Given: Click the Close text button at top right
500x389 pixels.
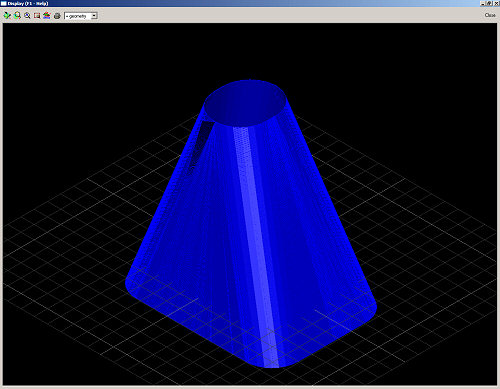Looking at the screenshot, I should tap(490, 15).
